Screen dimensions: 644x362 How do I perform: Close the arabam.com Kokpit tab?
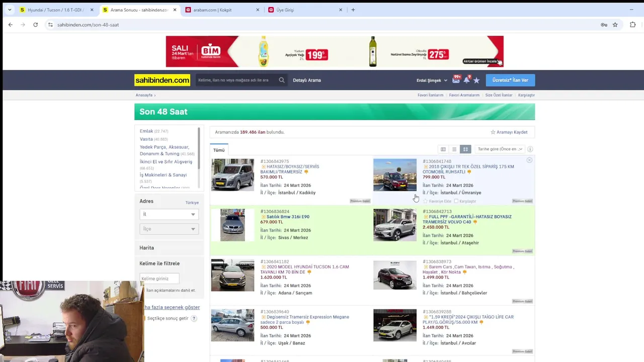pos(258,10)
